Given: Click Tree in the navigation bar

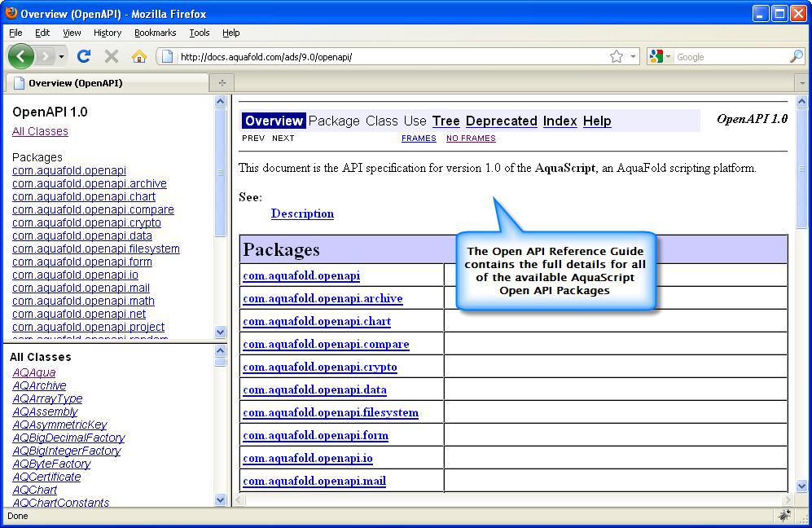Looking at the screenshot, I should [446, 121].
